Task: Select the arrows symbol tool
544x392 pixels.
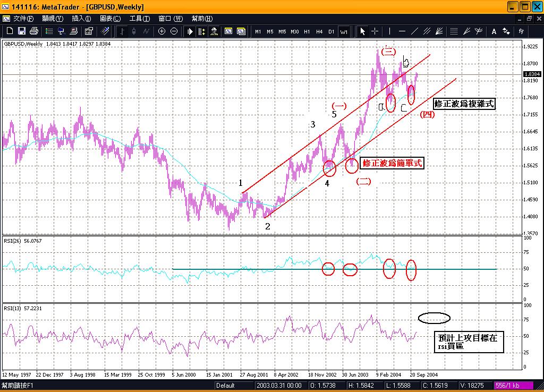Action: [x=506, y=31]
